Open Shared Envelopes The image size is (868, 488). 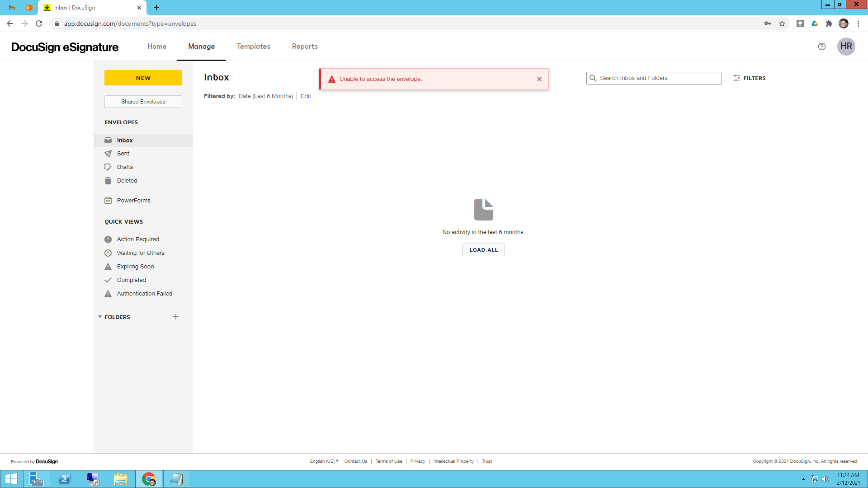tap(143, 102)
